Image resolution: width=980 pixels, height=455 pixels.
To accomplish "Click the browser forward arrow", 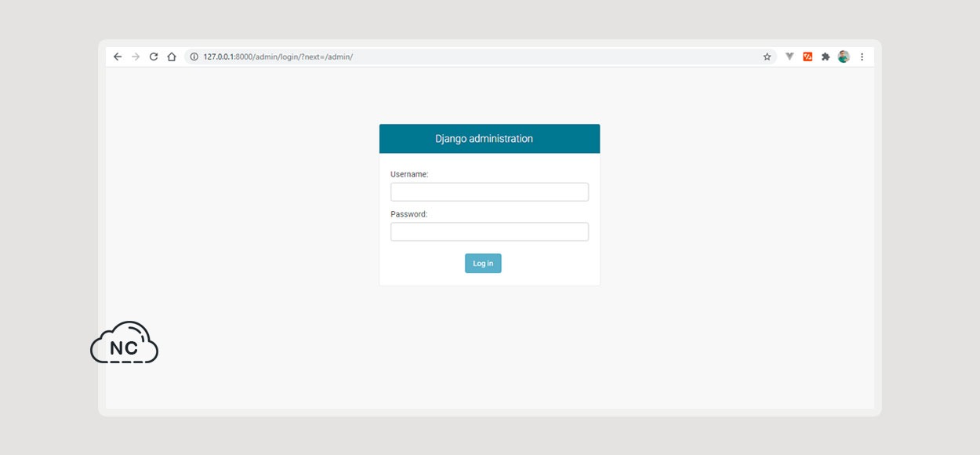I will point(136,56).
